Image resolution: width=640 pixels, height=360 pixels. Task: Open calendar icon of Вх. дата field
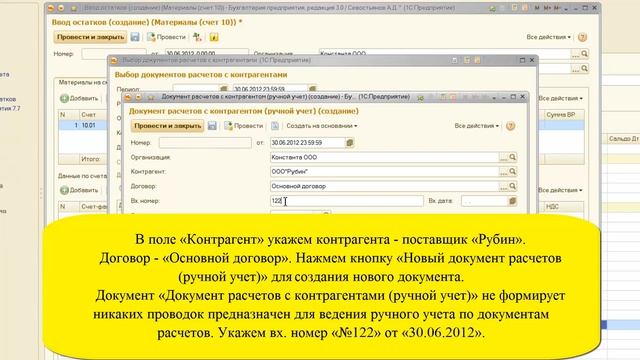coord(513,201)
